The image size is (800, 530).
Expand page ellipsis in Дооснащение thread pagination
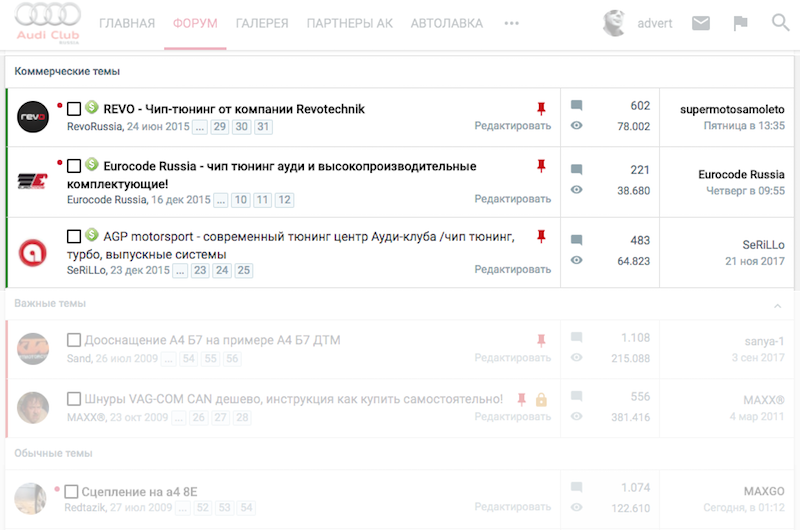click(168, 359)
